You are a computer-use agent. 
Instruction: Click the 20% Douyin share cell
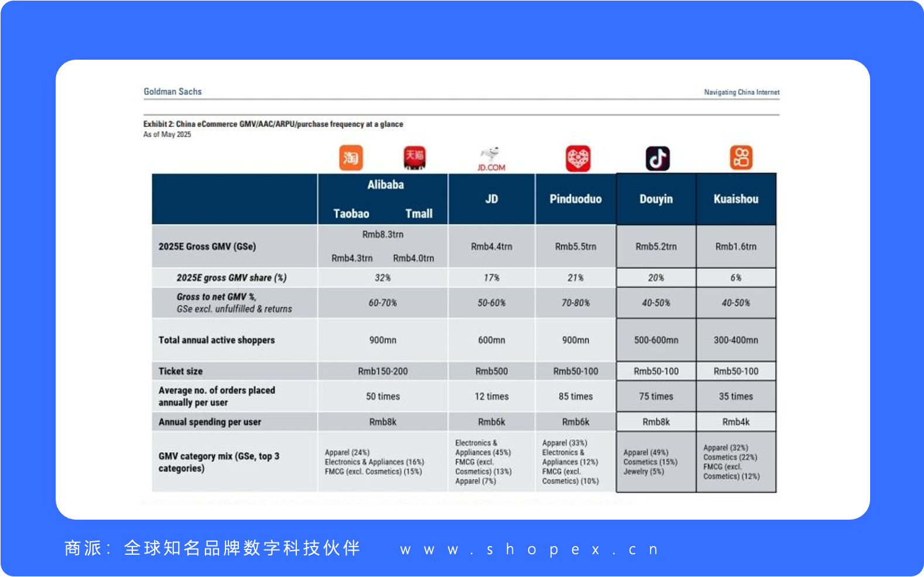[x=656, y=277]
